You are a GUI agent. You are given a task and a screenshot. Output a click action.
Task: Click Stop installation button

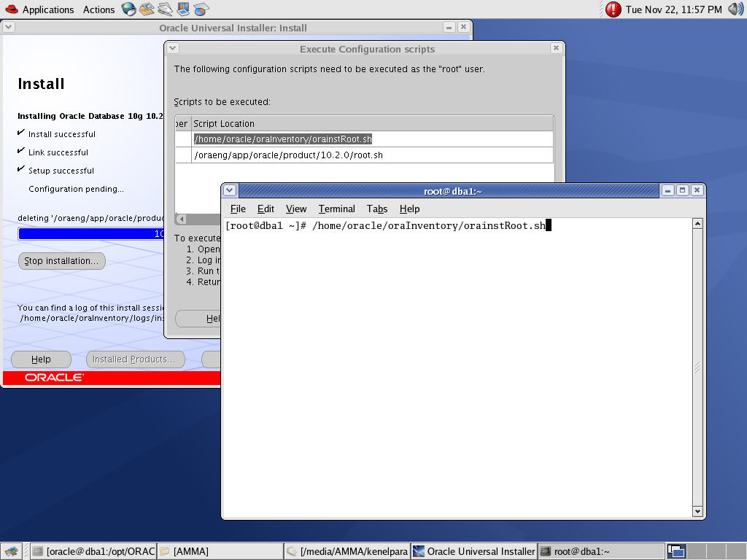tap(61, 261)
